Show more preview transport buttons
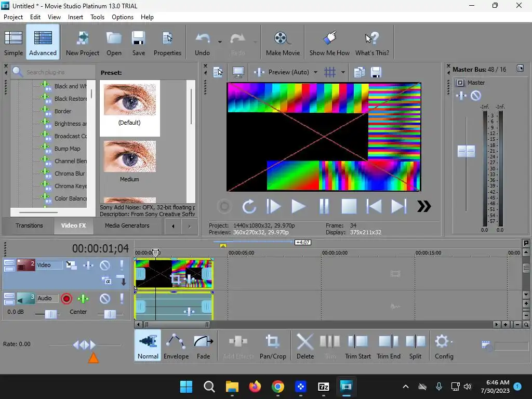This screenshot has height=399, width=532. pos(424,206)
